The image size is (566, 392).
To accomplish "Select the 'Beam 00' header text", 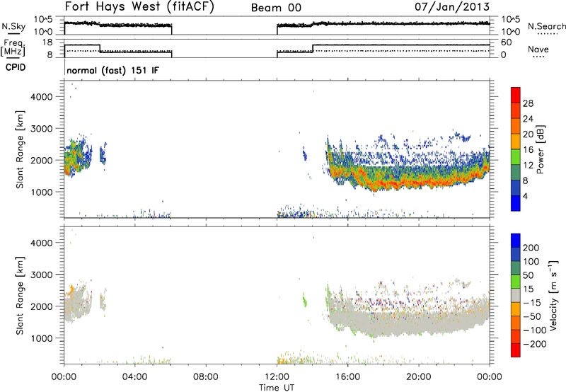I will click(276, 8).
